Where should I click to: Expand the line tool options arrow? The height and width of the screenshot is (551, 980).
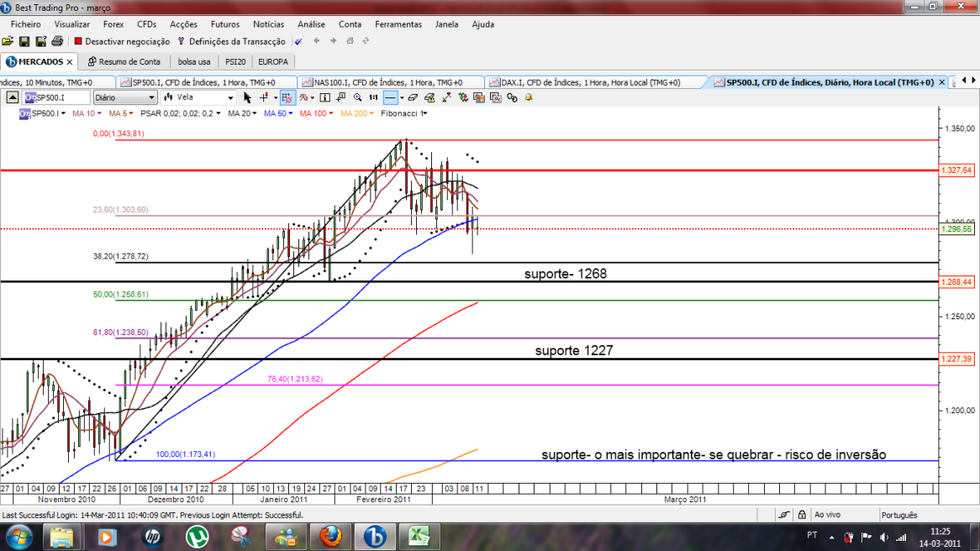[x=402, y=97]
